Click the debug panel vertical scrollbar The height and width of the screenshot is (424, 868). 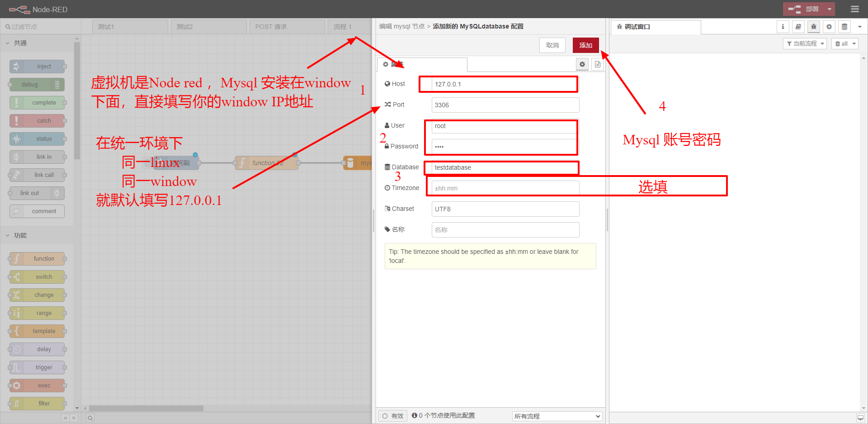click(x=864, y=232)
